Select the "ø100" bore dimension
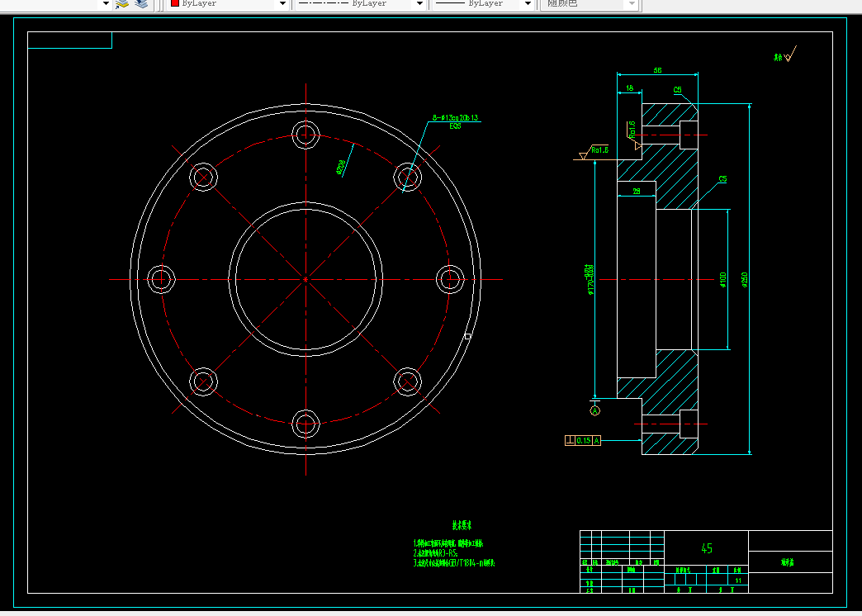 723,279
